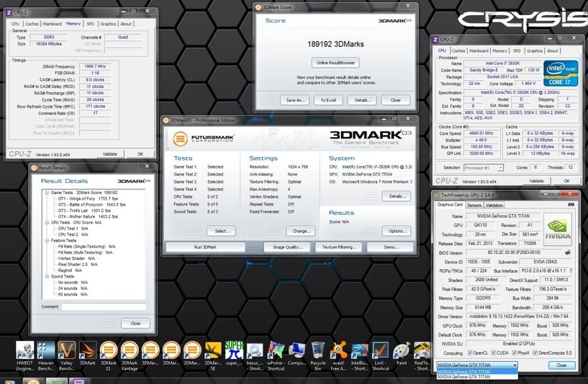The height and width of the screenshot is (384, 588).
Task: Launch the super_pi desktop icon
Action: tap(235, 353)
